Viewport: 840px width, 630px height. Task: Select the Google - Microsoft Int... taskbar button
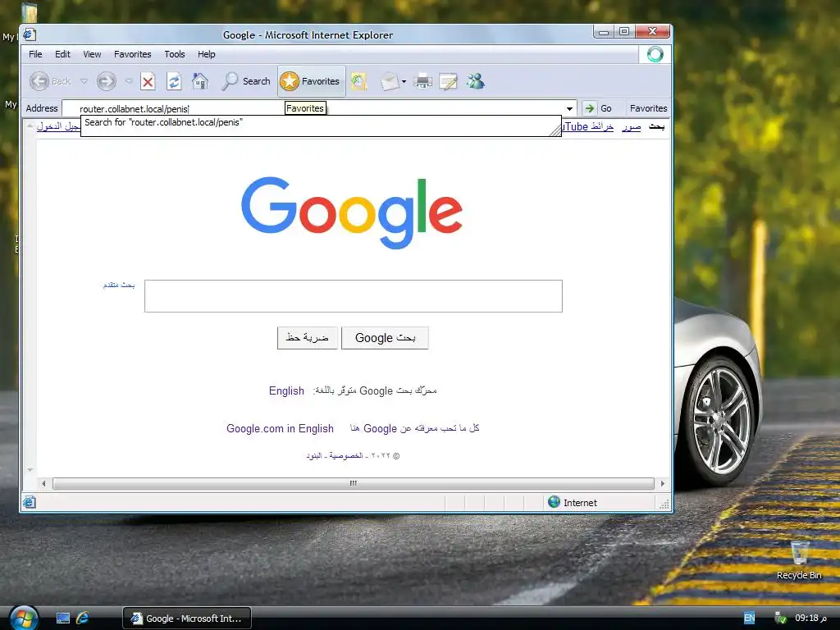187,619
